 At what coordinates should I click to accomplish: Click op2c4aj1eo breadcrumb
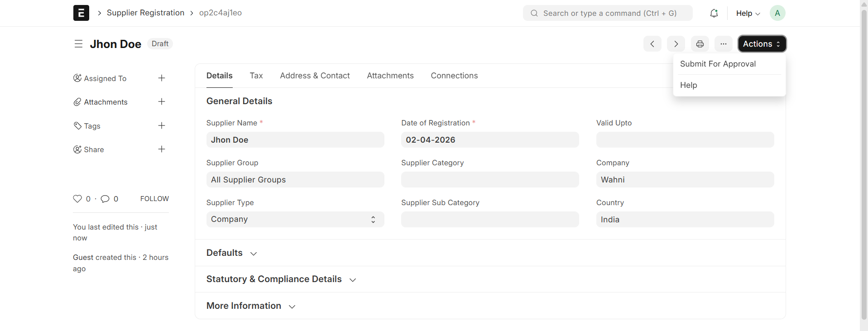pos(221,13)
